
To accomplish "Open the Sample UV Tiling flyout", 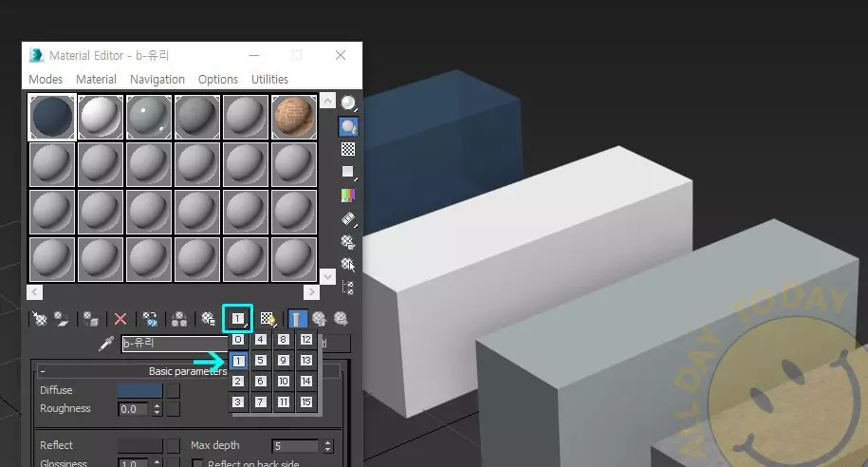I will [348, 173].
